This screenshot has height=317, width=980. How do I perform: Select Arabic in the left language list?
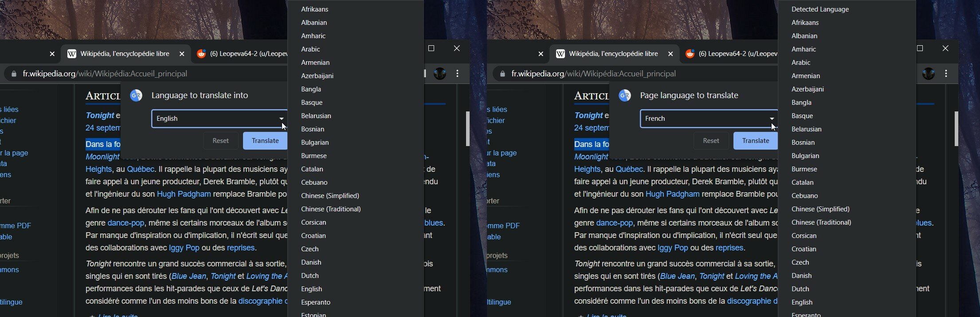click(x=356, y=49)
